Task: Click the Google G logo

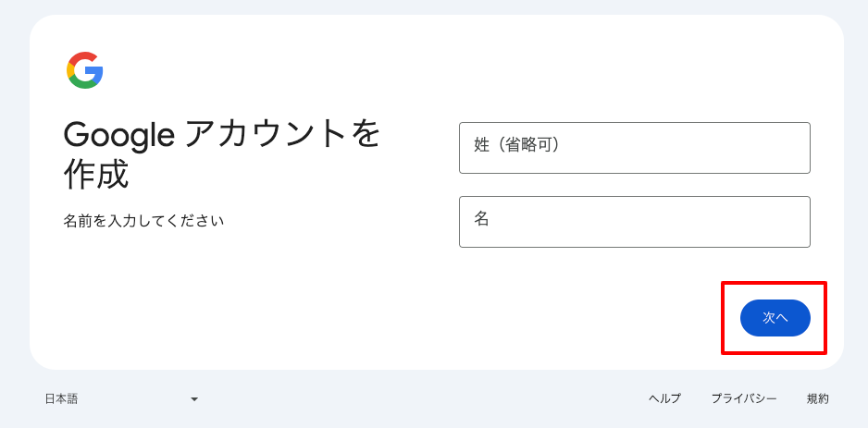Action: (x=85, y=70)
